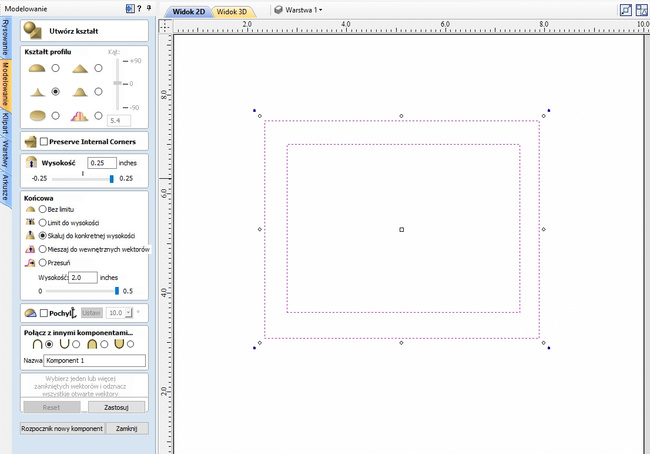Click the add combine mode icon

coord(38,344)
